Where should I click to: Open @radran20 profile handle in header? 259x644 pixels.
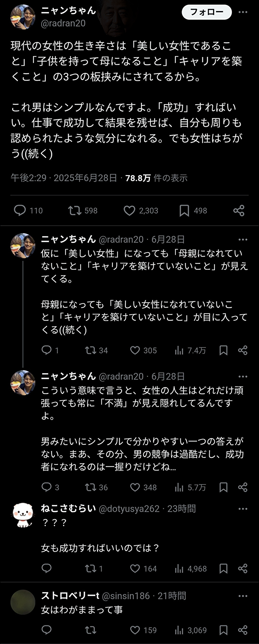[x=63, y=23]
